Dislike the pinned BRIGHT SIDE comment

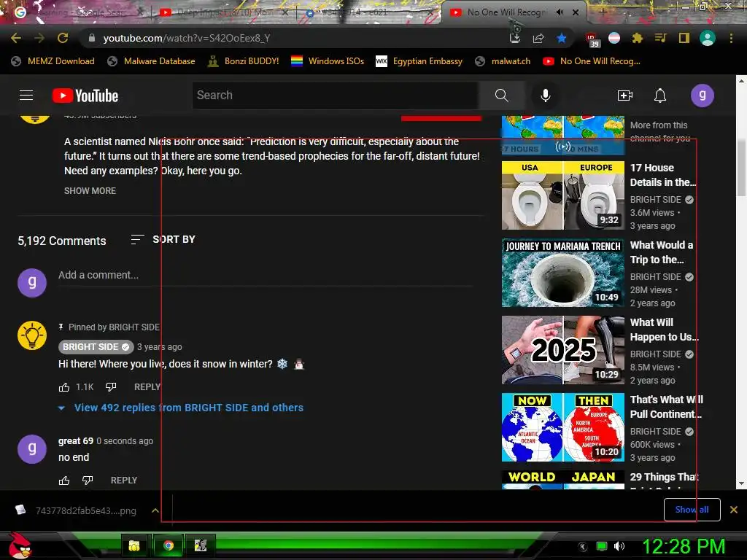tap(111, 386)
